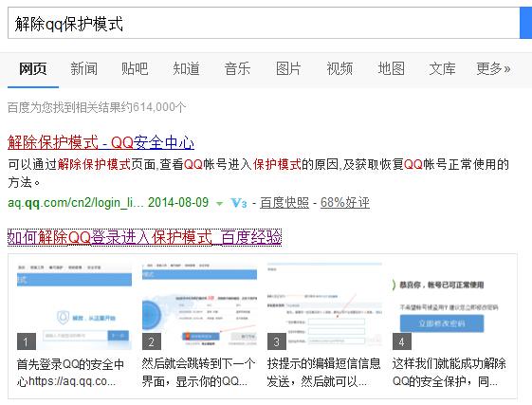The height and width of the screenshot is (405, 532).
Task: Open the 文库 tab
Action: coord(442,69)
